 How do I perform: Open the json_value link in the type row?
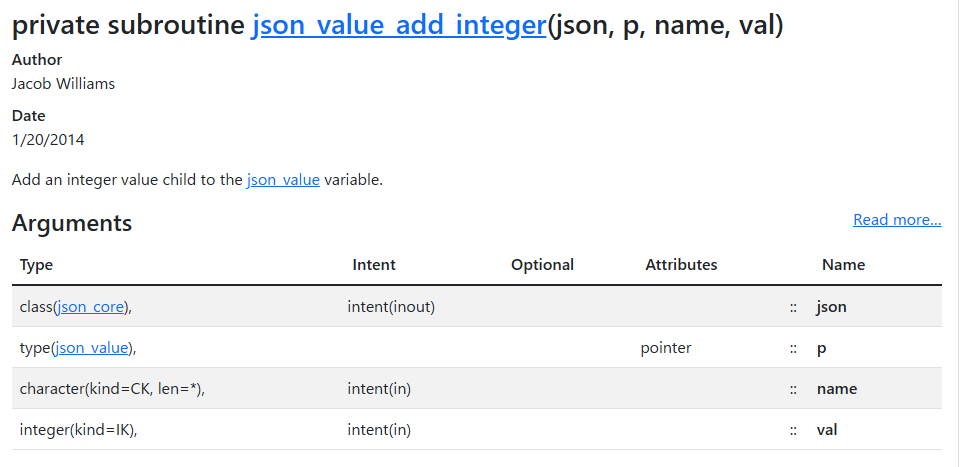tap(92, 348)
